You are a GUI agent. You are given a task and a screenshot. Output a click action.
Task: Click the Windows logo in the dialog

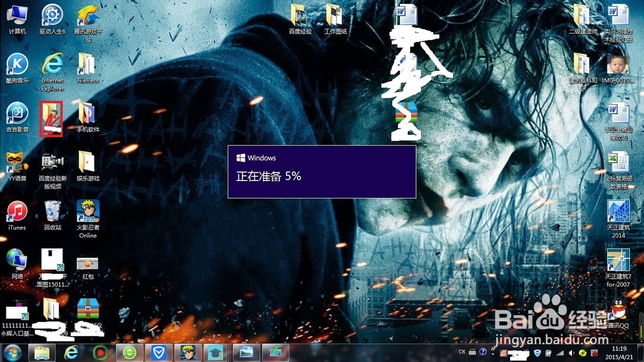point(241,158)
